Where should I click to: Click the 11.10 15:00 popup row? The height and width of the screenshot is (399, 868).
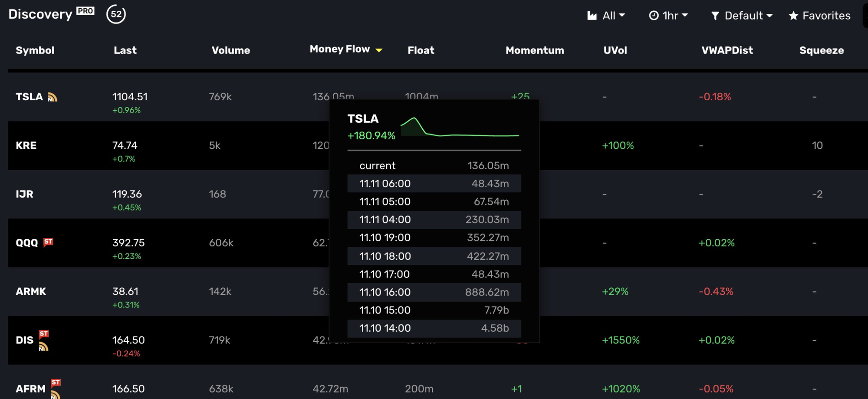(434, 310)
